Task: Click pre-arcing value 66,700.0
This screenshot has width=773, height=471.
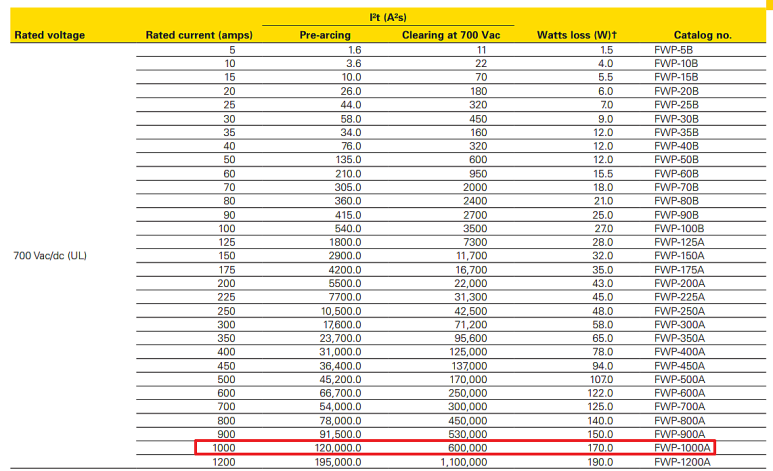Action: click(x=341, y=394)
